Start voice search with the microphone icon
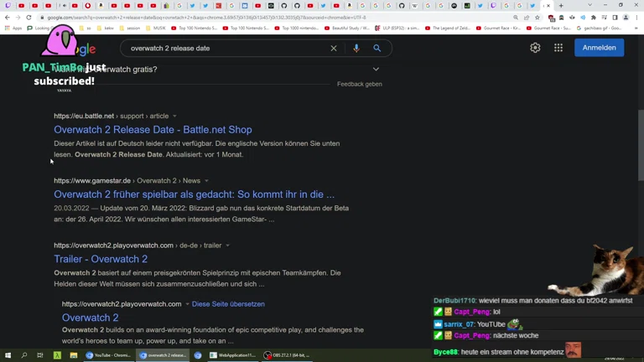644x362 pixels. [x=356, y=49]
